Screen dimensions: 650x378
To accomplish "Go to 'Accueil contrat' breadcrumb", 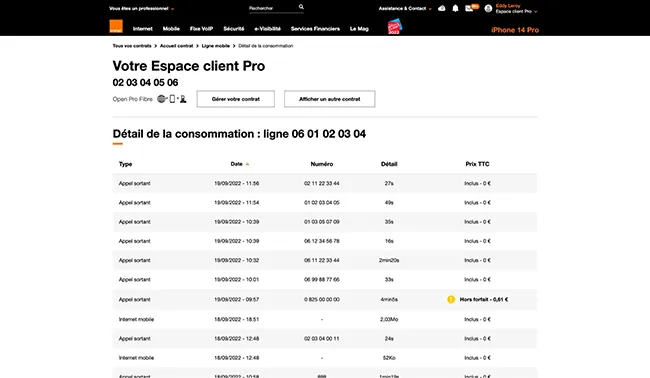I will pyautogui.click(x=177, y=46).
